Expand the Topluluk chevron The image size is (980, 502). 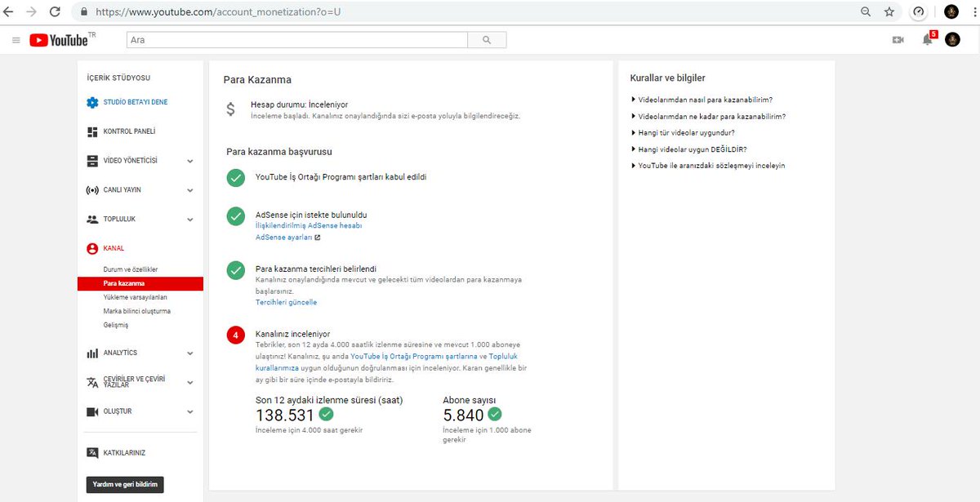[190, 220]
